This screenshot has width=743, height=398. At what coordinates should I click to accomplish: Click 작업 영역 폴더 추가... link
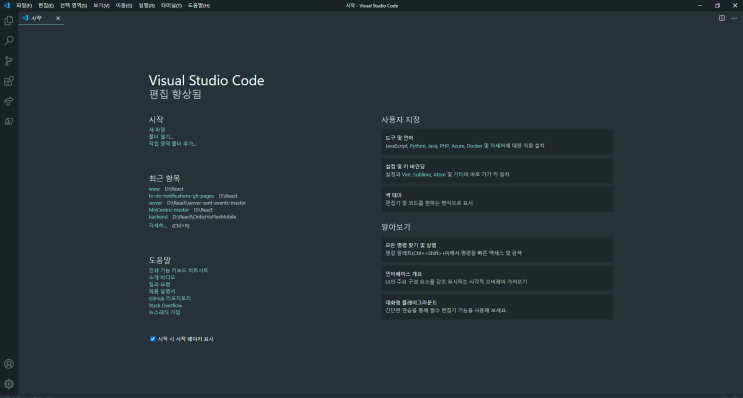(172, 144)
